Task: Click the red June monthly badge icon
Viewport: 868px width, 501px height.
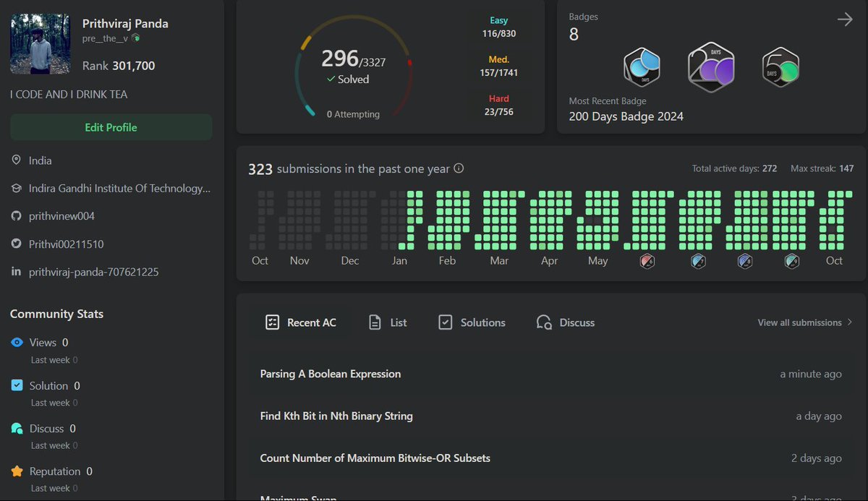Action: (647, 261)
